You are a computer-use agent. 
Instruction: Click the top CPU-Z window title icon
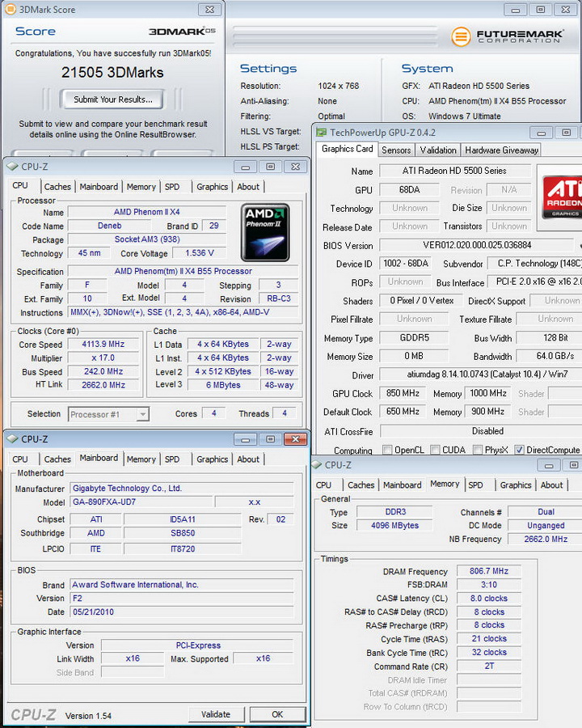(13, 166)
